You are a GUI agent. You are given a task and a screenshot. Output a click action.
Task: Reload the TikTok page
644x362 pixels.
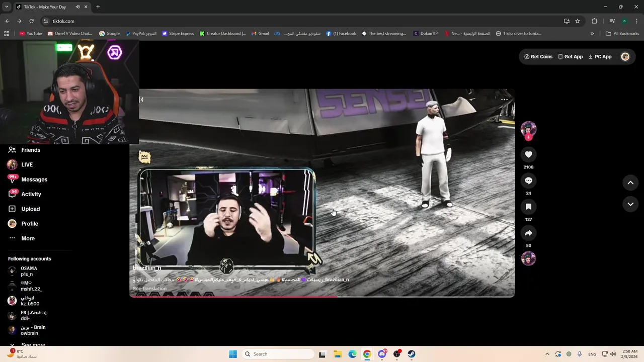[31, 21]
